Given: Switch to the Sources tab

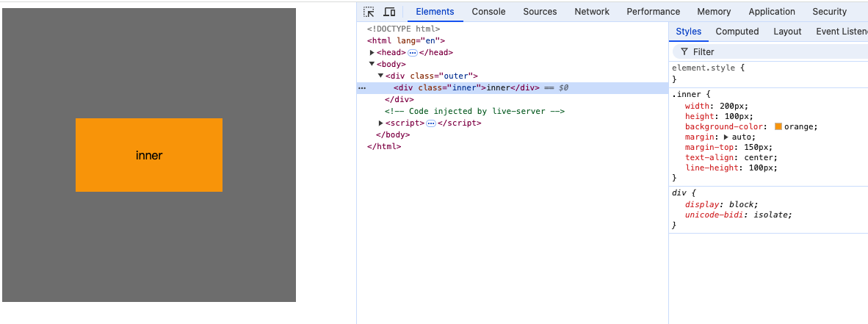Looking at the screenshot, I should pos(540,12).
